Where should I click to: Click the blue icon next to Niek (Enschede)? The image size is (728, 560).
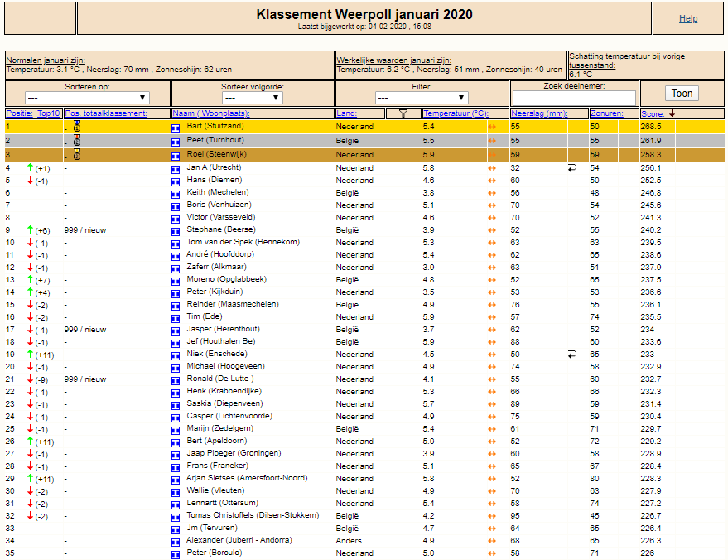[176, 356]
